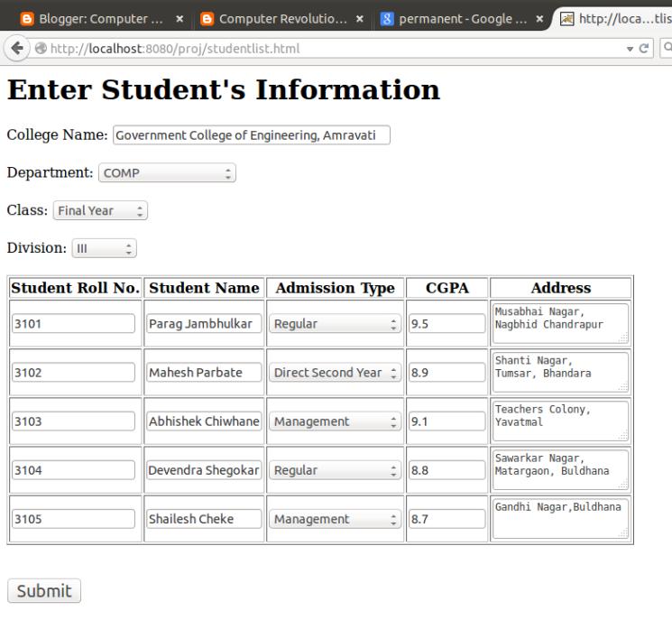Click the roll number field 3105
672x620 pixels.
coord(73,519)
